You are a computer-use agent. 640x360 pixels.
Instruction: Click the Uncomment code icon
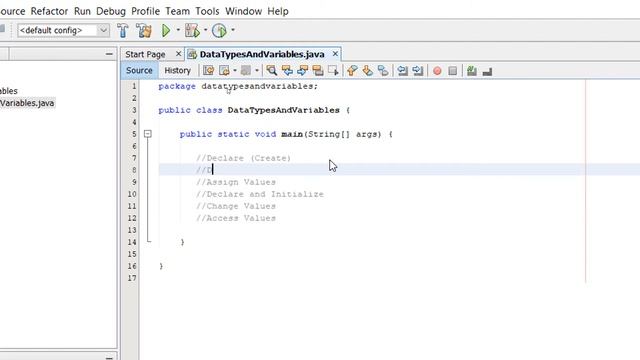point(487,72)
